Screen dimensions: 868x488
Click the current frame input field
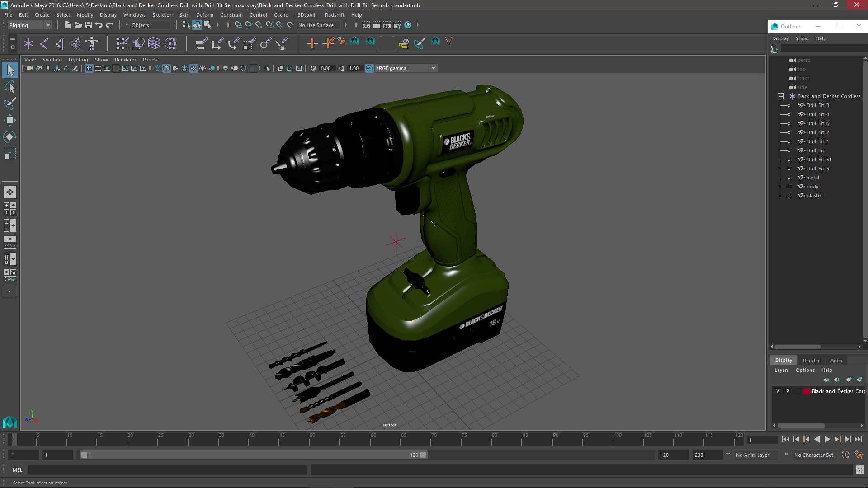tap(762, 440)
